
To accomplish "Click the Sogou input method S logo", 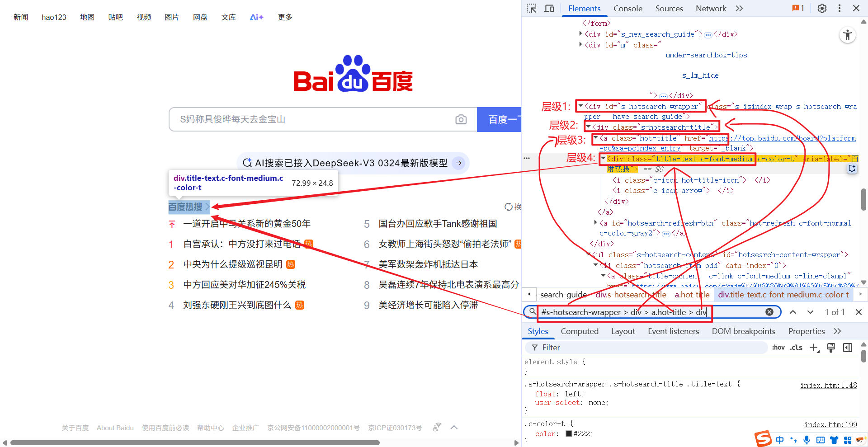I will point(764,439).
